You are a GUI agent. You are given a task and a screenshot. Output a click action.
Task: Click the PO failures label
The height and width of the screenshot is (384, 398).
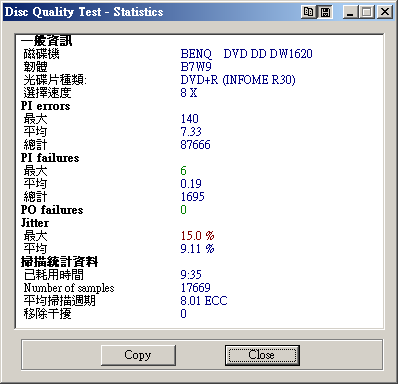pos(52,210)
